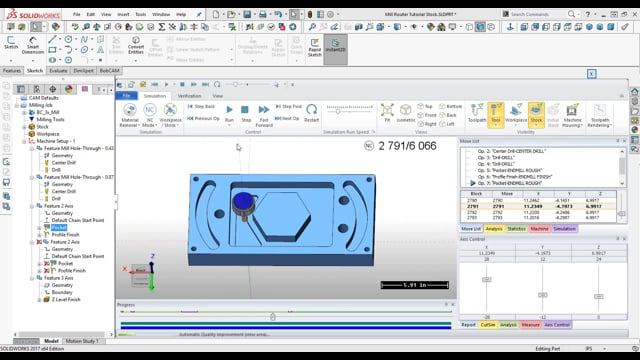Open the Toolpath Rendering dropdown

[x=600, y=115]
